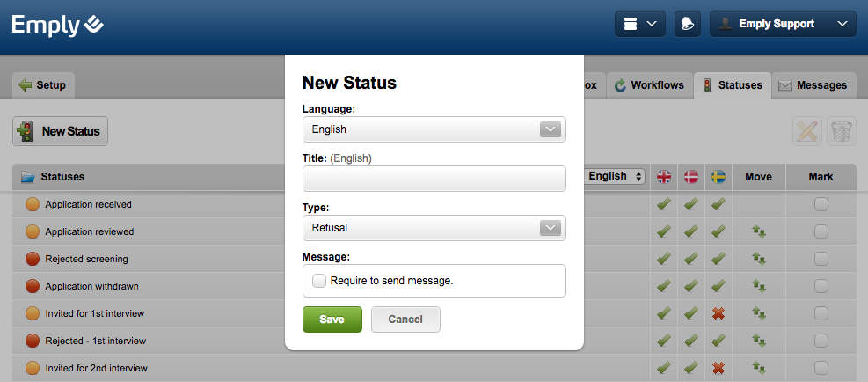Screen dimensions: 868x382
Task: Switch to the Workflows tab
Action: 648,85
